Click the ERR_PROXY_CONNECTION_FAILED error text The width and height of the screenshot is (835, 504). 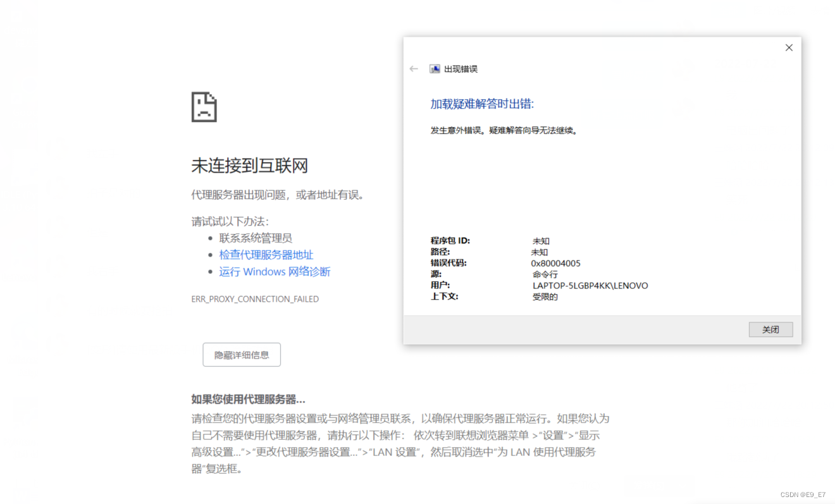[255, 298]
